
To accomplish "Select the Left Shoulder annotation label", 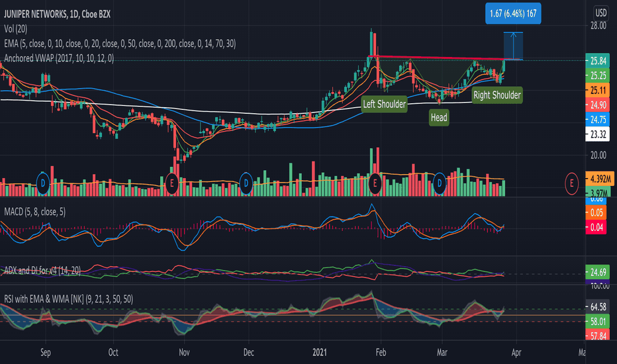I will click(384, 105).
